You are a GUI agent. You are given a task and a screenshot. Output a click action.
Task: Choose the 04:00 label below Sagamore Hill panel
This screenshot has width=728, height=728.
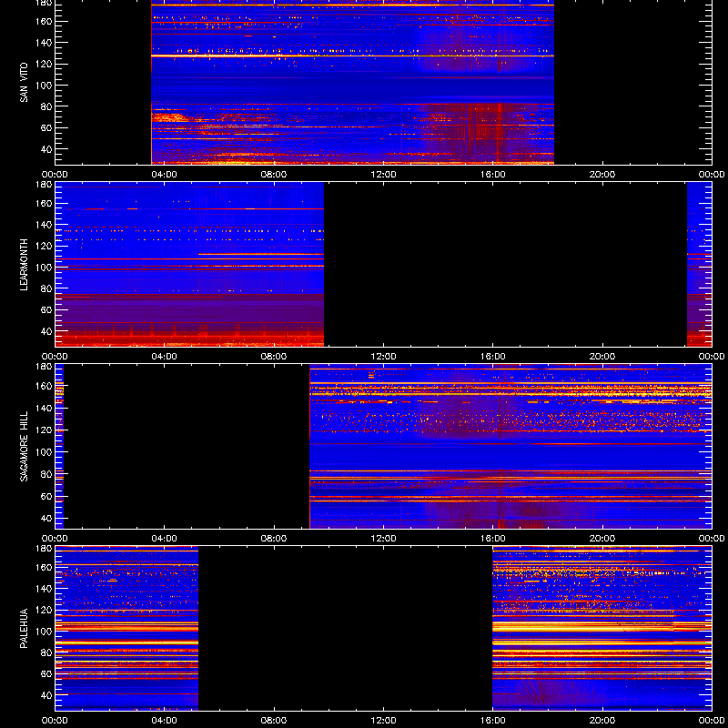tap(165, 539)
